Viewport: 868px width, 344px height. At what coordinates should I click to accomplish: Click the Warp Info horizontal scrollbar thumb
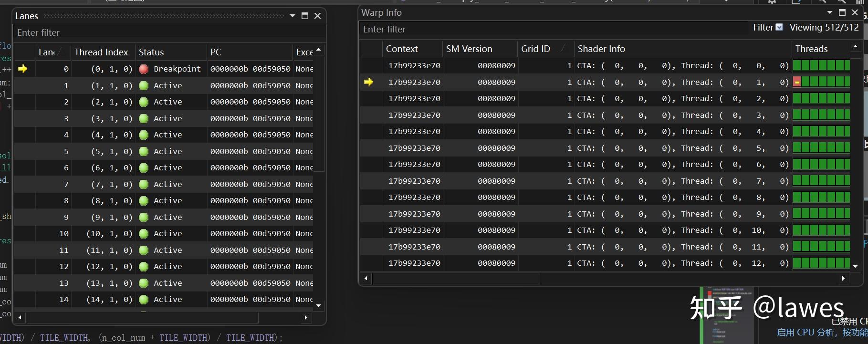click(456, 278)
